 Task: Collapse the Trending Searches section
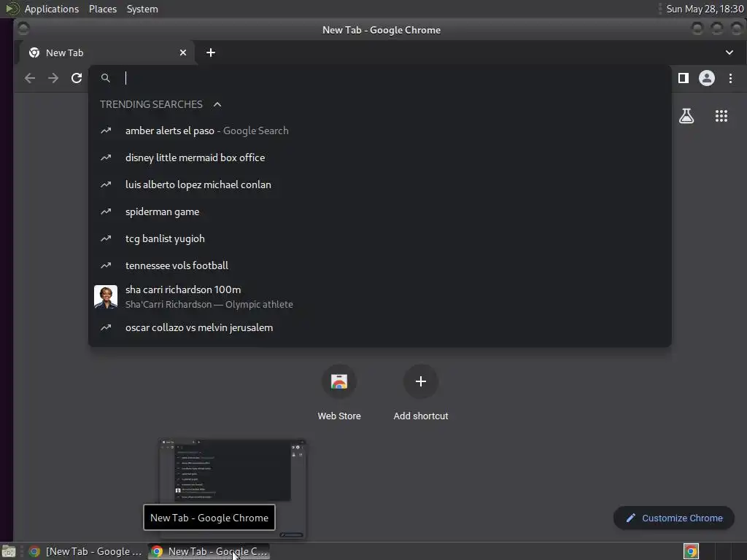click(x=217, y=104)
